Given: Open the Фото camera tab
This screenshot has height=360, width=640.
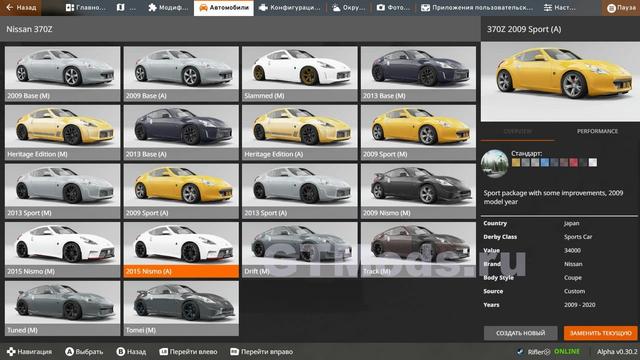Looking at the screenshot, I should click(393, 8).
